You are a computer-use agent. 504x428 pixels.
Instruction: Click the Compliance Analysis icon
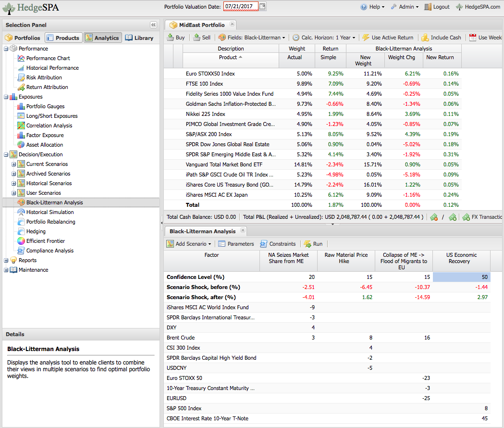tap(21, 251)
